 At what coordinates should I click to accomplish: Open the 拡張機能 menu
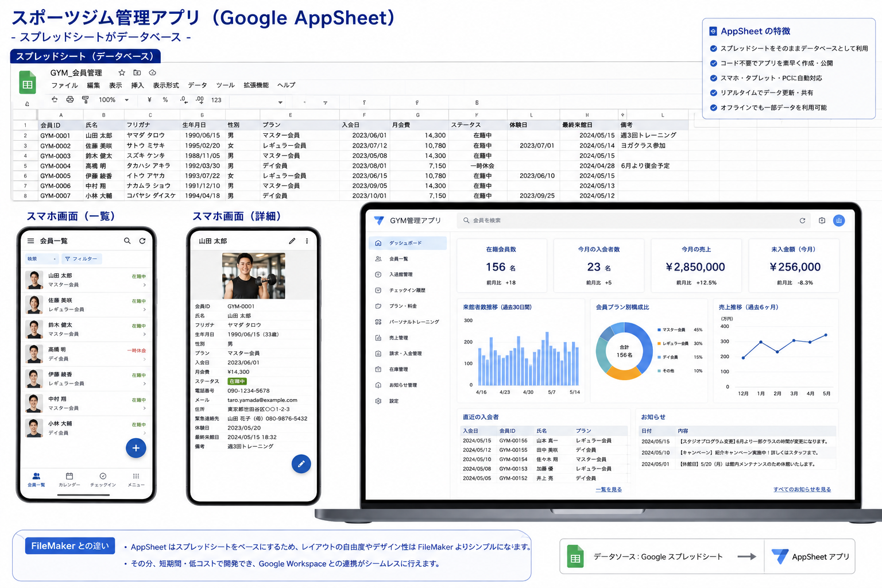(x=256, y=86)
